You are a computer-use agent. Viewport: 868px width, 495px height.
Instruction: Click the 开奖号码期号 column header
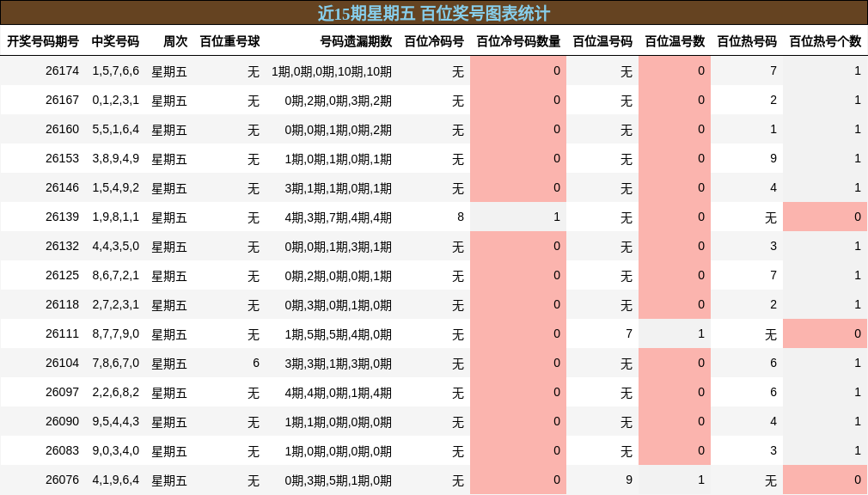point(43,41)
